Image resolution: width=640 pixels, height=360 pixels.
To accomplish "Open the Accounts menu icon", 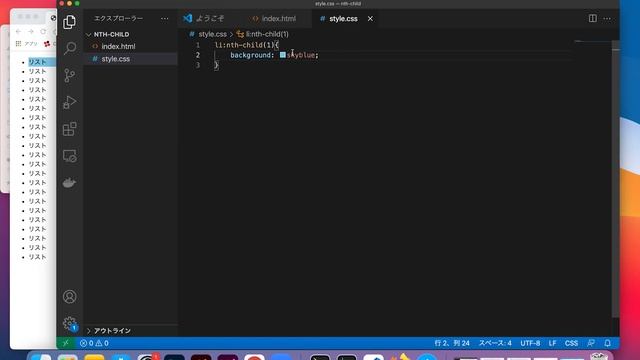I will tap(69, 297).
